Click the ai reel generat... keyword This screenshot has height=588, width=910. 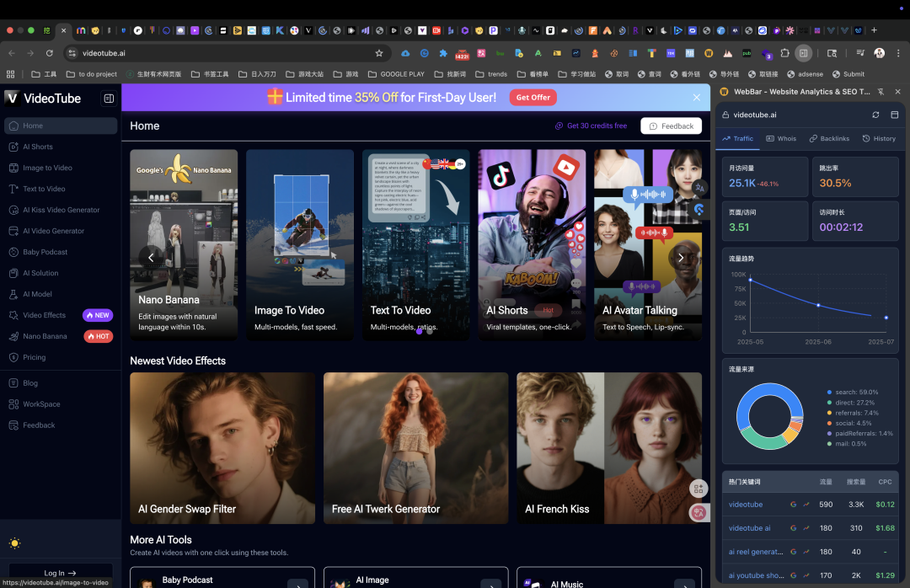(756, 552)
